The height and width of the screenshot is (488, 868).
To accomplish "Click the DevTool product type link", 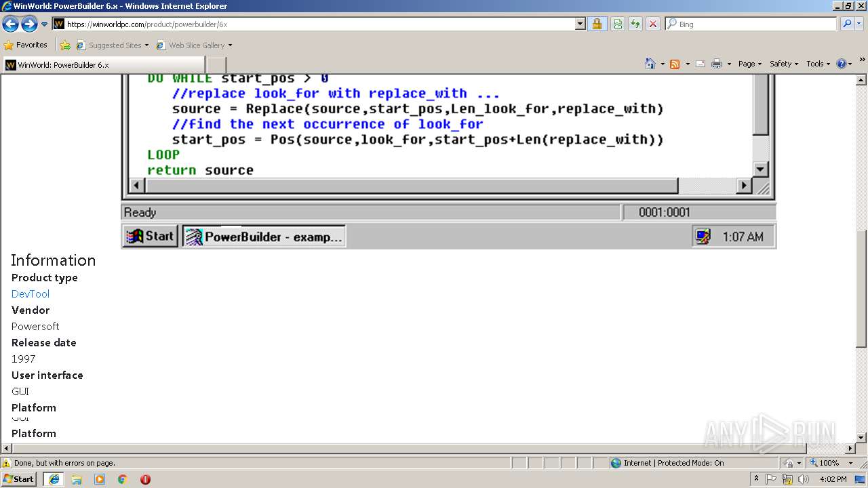I will [x=30, y=293].
